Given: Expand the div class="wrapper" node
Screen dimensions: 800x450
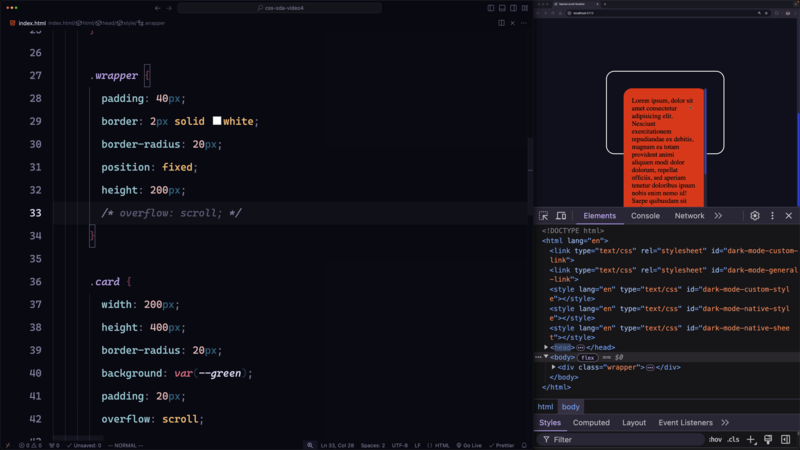Looking at the screenshot, I should click(554, 367).
